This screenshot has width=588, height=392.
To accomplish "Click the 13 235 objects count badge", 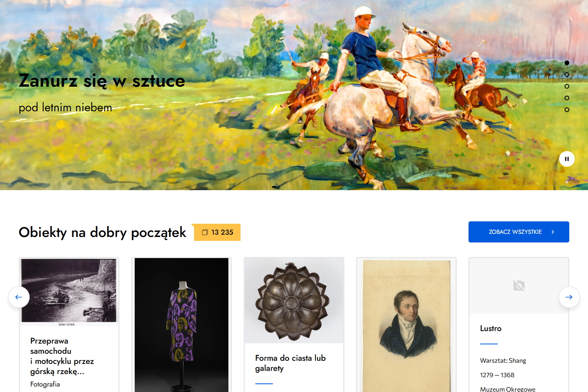I will (217, 232).
